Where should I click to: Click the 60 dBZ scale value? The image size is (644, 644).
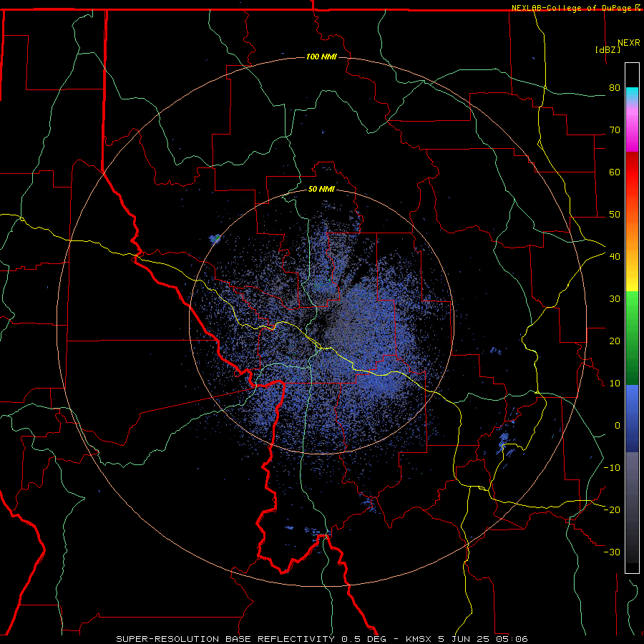click(615, 172)
